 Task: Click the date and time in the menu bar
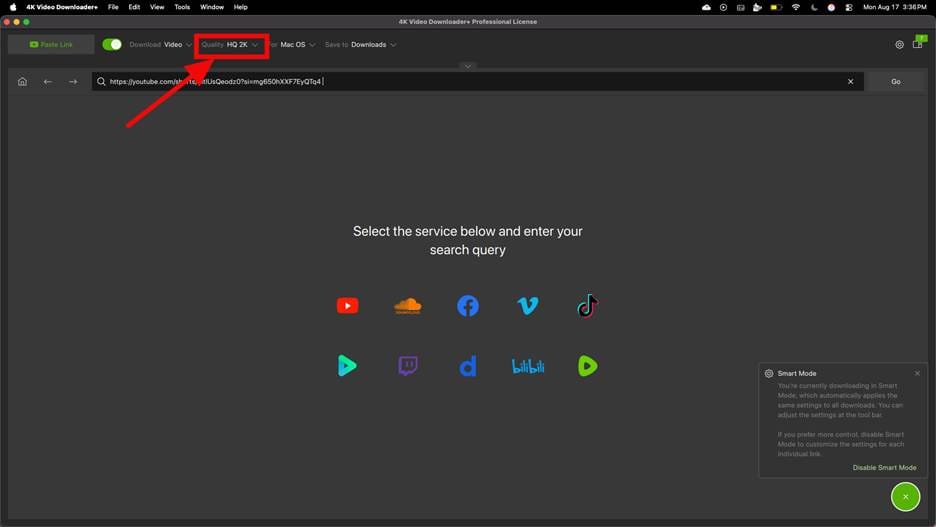[894, 7]
